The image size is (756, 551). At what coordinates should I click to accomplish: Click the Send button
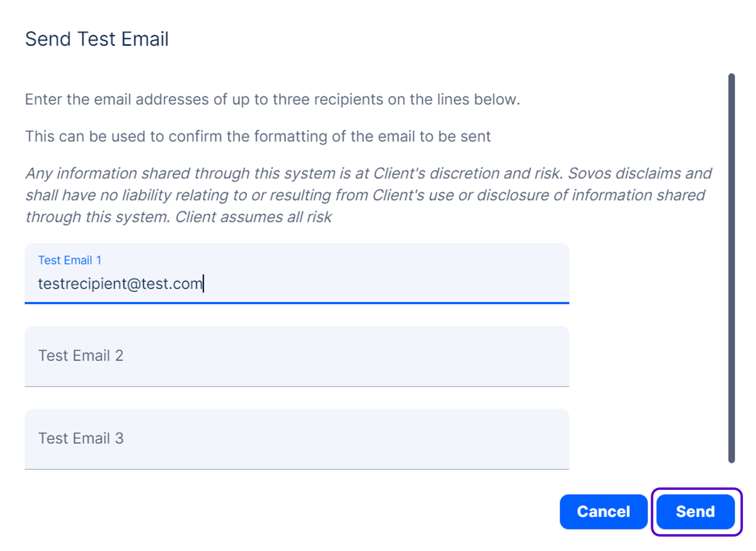(x=695, y=511)
